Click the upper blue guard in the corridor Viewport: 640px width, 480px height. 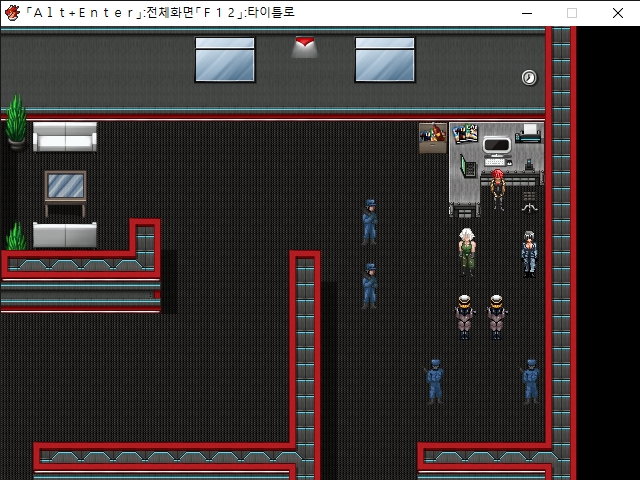(369, 222)
